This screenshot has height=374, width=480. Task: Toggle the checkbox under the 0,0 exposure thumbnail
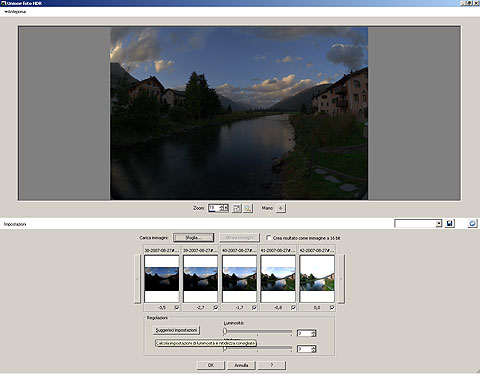332,307
